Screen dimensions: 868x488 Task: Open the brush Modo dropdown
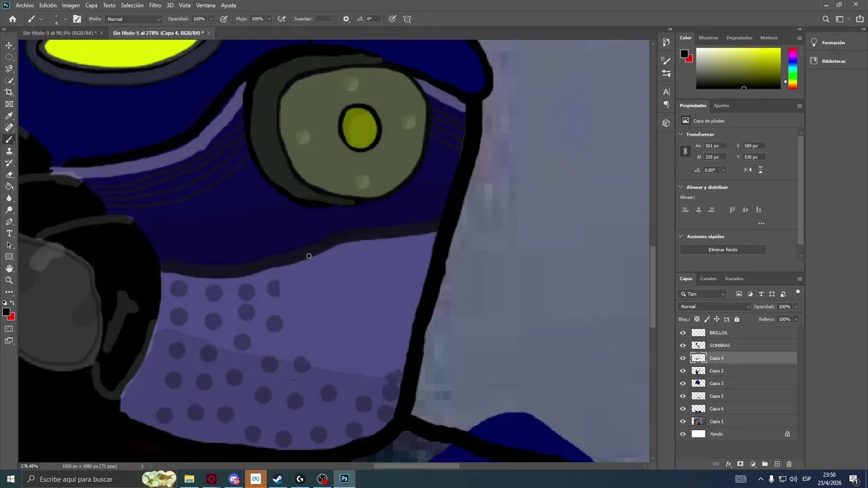coord(134,19)
